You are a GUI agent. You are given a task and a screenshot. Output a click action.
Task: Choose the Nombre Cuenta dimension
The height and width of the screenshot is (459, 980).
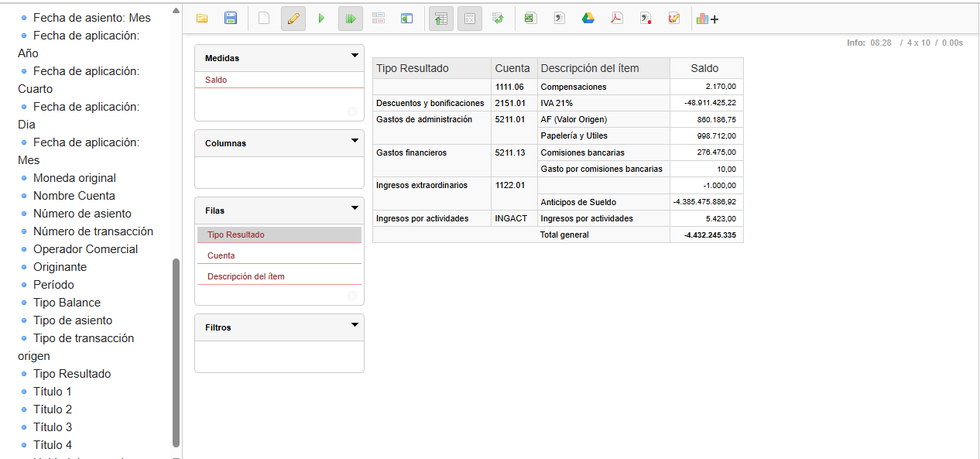click(74, 196)
